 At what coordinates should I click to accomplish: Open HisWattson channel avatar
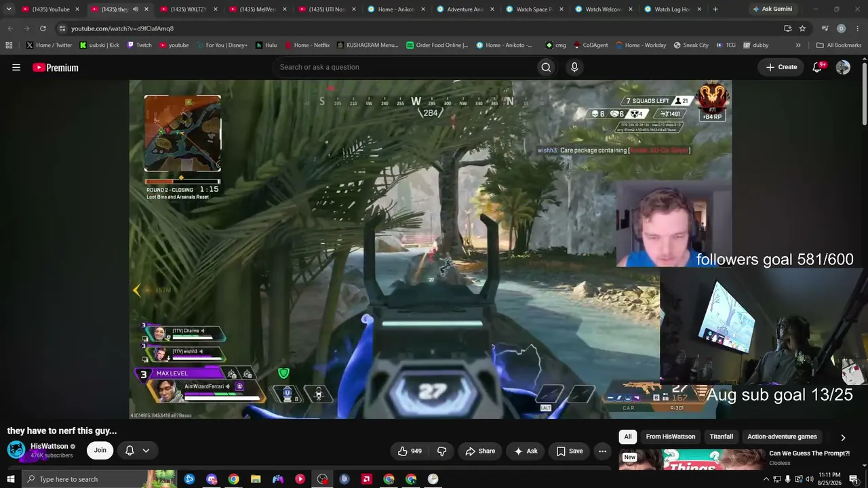click(x=16, y=450)
